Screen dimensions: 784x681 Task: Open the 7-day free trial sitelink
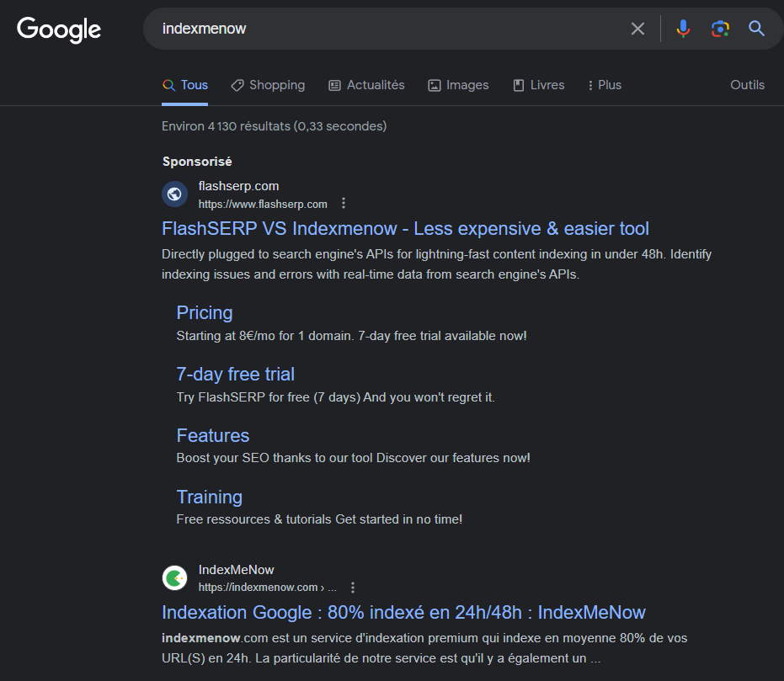click(236, 375)
